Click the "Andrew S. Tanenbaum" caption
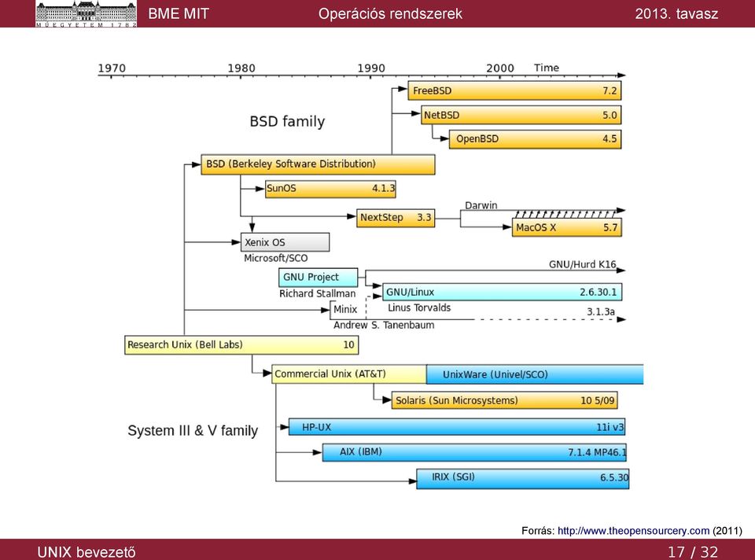 tap(384, 325)
